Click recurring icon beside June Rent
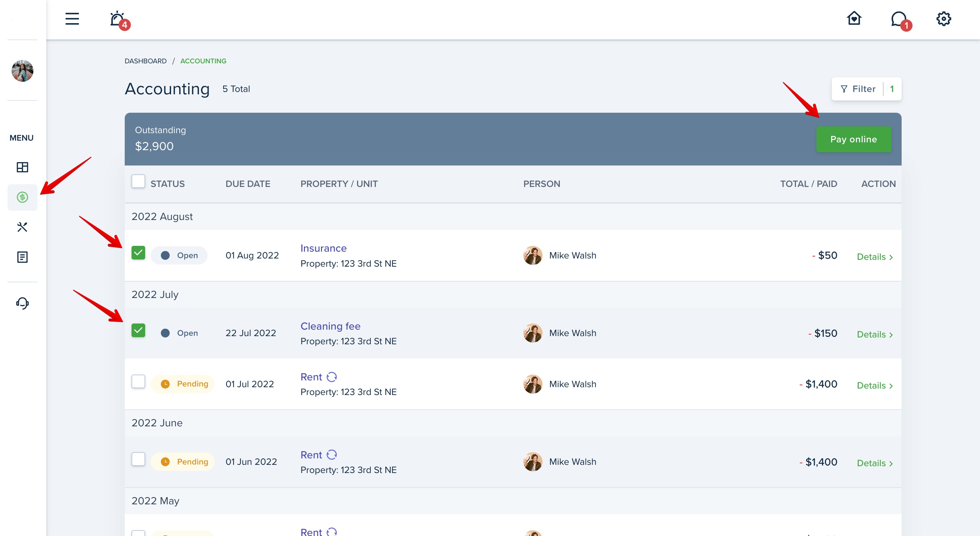Viewport: 980px width, 536px height. click(332, 455)
